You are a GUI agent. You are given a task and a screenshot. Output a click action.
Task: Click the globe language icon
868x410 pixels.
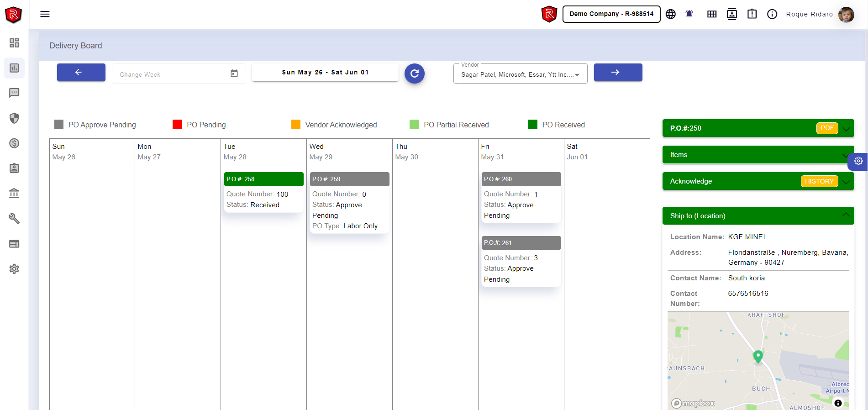click(x=670, y=14)
